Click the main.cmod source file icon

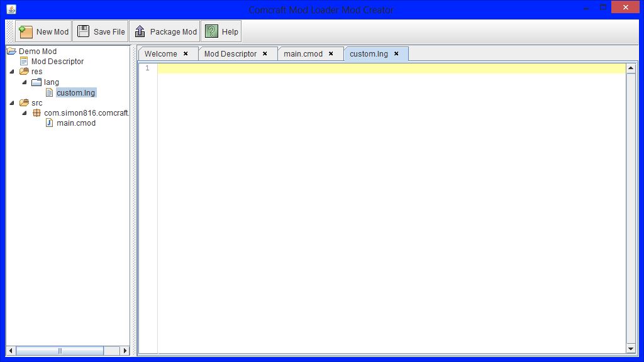pos(50,123)
